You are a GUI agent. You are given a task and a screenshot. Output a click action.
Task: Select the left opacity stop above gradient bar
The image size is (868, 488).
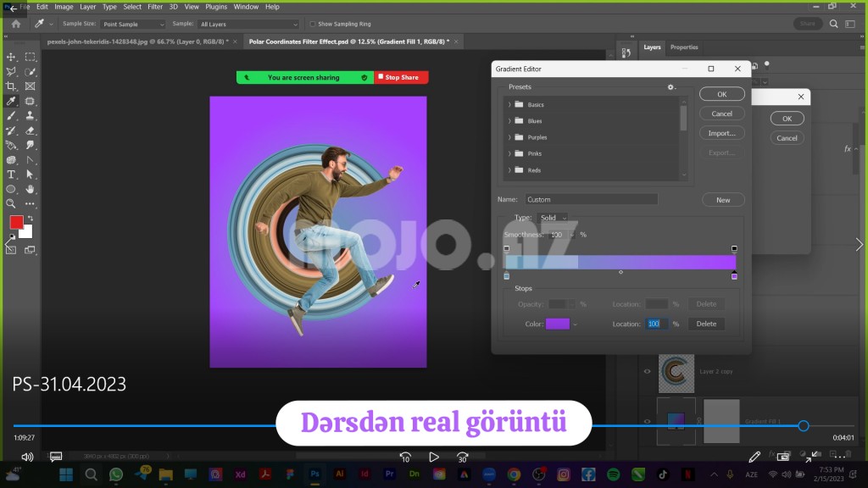[507, 248]
